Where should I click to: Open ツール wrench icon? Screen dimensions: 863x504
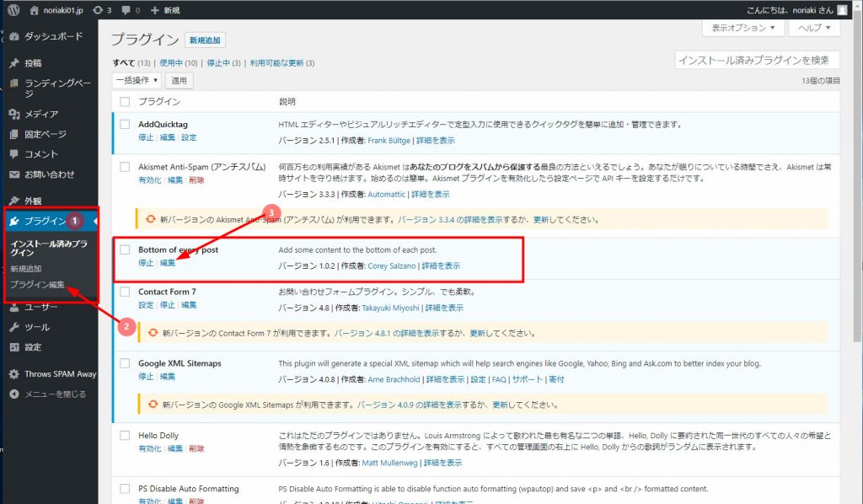(x=14, y=327)
